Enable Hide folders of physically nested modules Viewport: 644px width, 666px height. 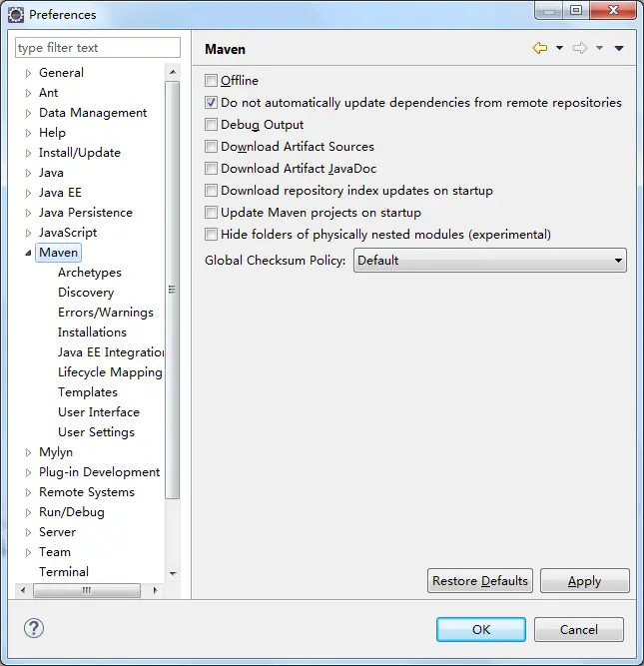tap(211, 235)
